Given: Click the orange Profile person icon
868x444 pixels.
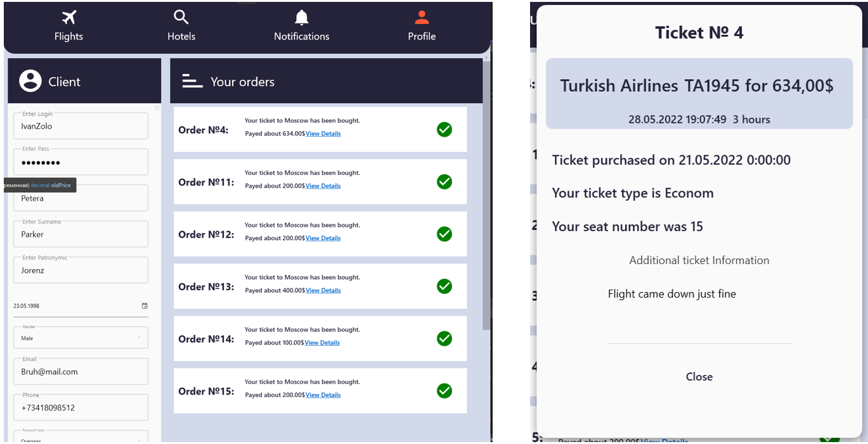Looking at the screenshot, I should tap(422, 17).
